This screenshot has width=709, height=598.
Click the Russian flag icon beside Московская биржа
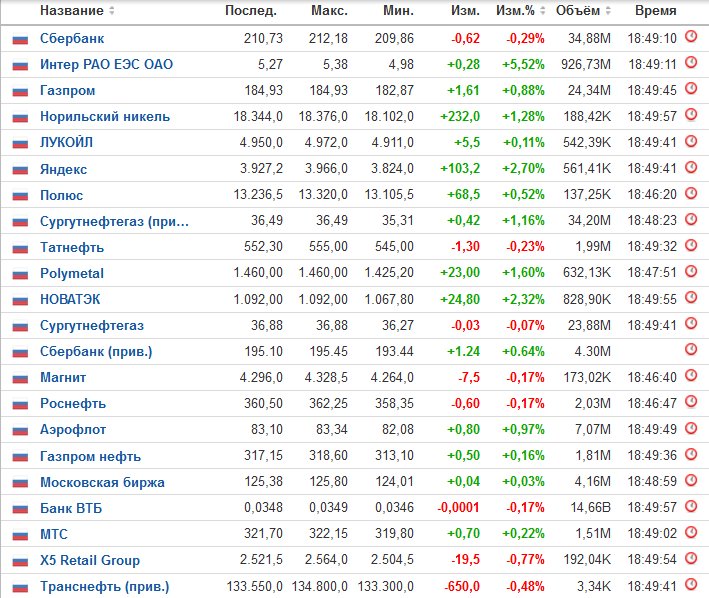(20, 483)
